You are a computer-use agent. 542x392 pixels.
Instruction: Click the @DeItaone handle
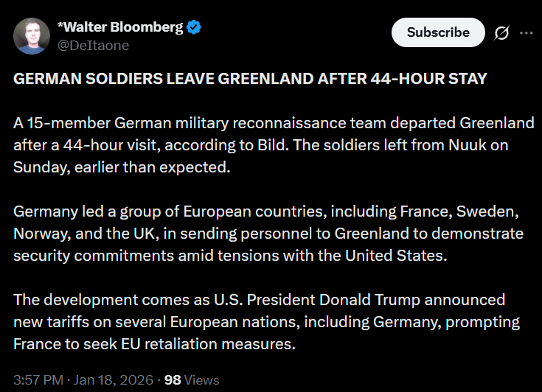[x=93, y=46]
